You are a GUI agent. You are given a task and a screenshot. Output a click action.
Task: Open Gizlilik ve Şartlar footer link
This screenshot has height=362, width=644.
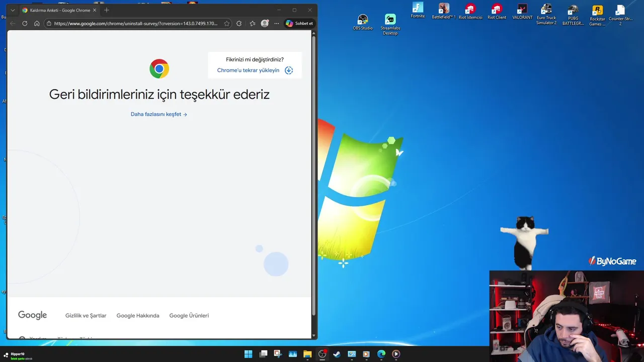coord(86,316)
